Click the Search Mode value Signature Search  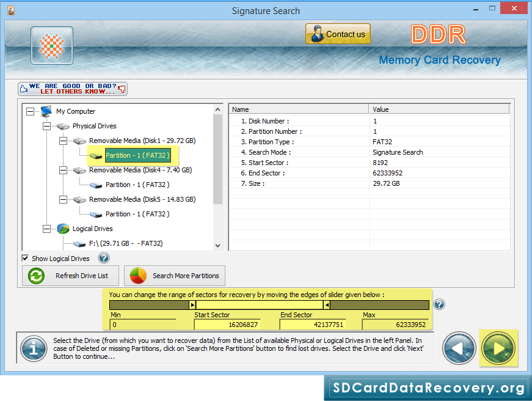click(x=398, y=152)
